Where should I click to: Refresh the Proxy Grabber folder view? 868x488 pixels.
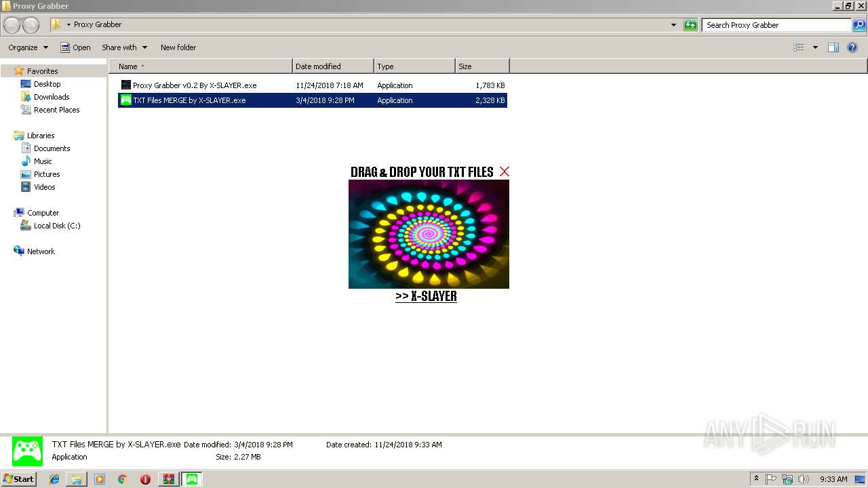click(690, 25)
